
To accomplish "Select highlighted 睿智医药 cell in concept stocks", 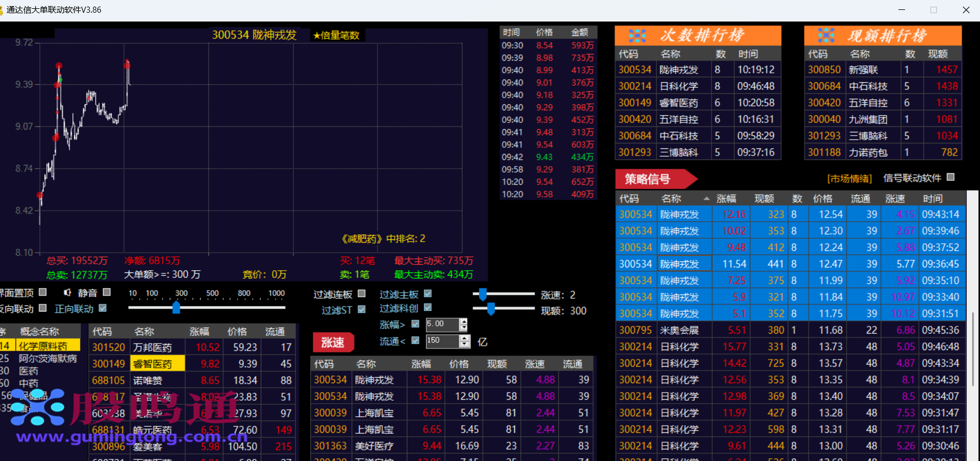I will tap(158, 364).
